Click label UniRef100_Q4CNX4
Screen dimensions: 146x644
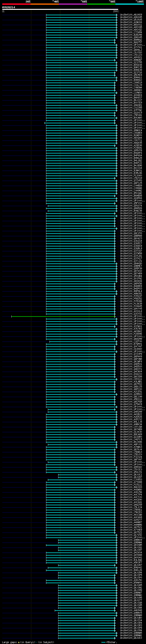pos(131,371)
